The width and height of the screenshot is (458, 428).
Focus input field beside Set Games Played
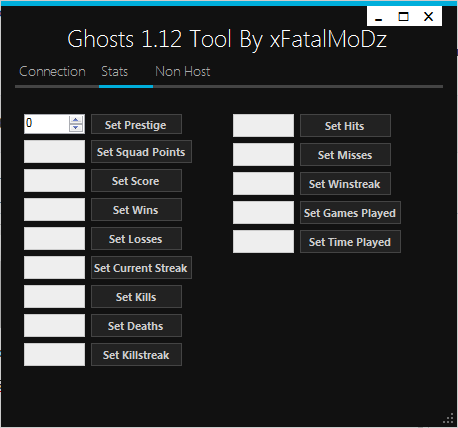click(263, 213)
